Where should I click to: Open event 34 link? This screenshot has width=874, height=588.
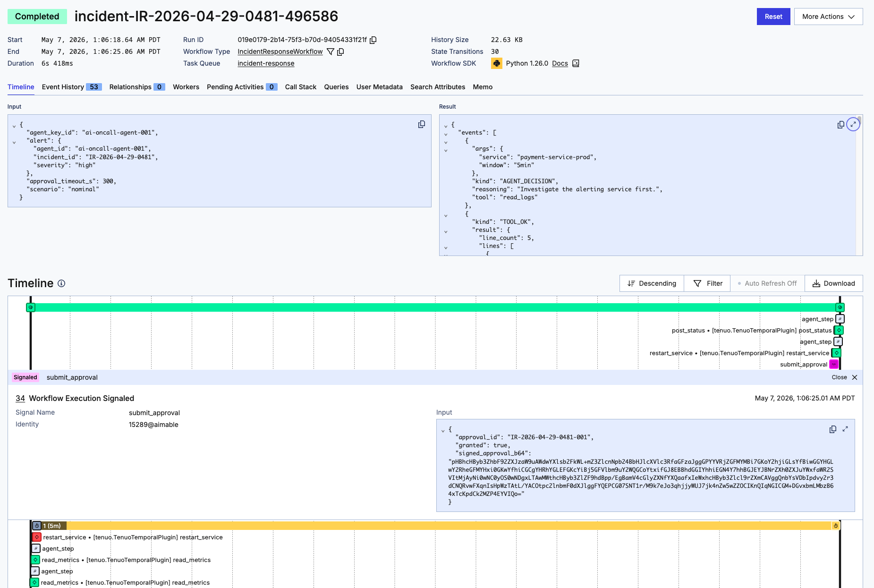pyautogui.click(x=20, y=399)
